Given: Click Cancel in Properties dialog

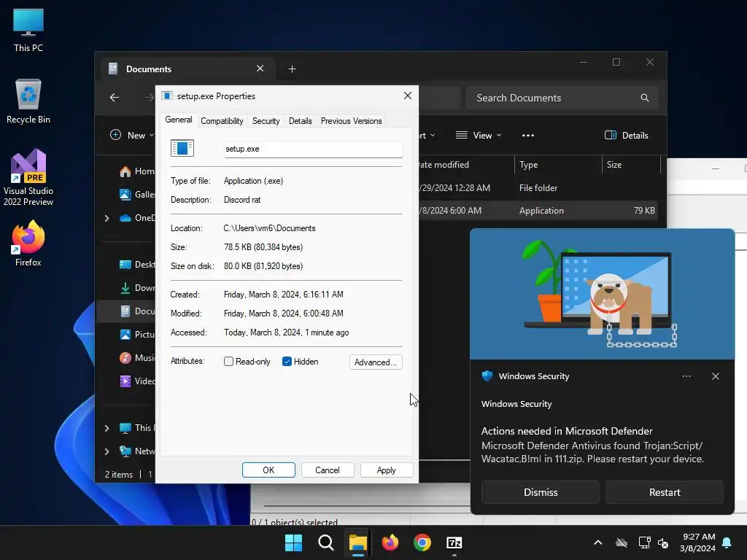Looking at the screenshot, I should tap(328, 470).
